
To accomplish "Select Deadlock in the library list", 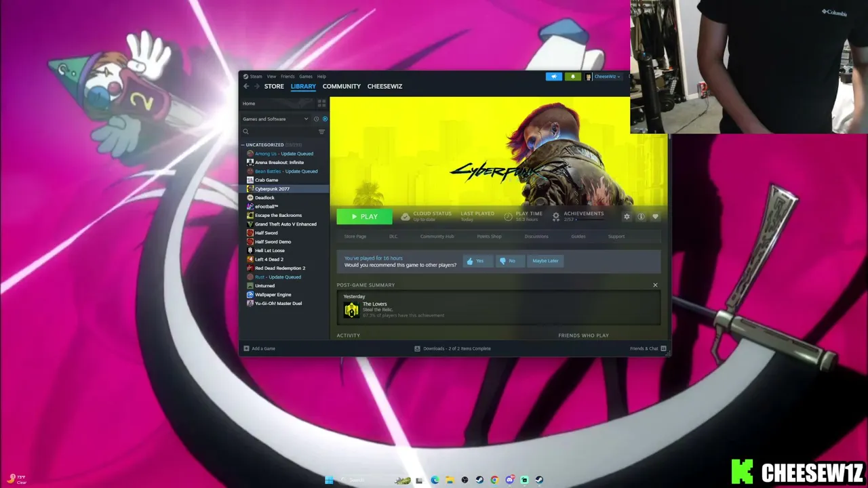I will pyautogui.click(x=285, y=198).
